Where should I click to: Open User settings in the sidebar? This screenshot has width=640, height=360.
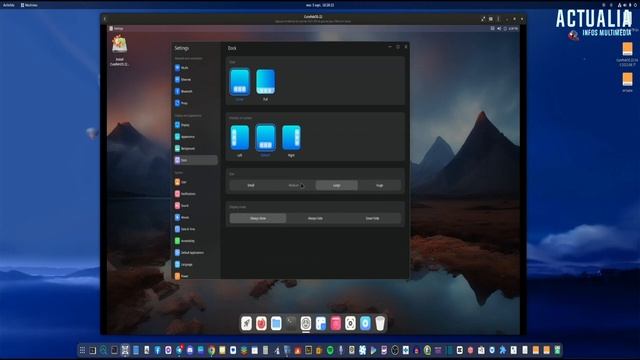click(195, 182)
